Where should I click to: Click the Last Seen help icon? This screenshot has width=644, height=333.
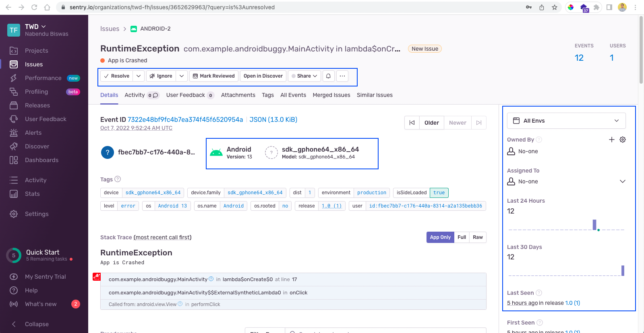pyautogui.click(x=539, y=293)
